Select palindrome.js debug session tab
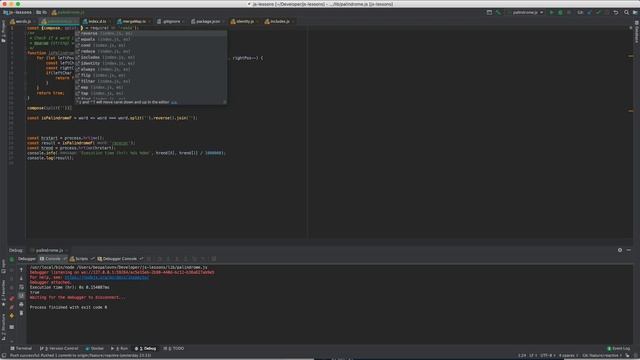Image resolution: width=640 pixels, height=360 pixels. point(49,250)
